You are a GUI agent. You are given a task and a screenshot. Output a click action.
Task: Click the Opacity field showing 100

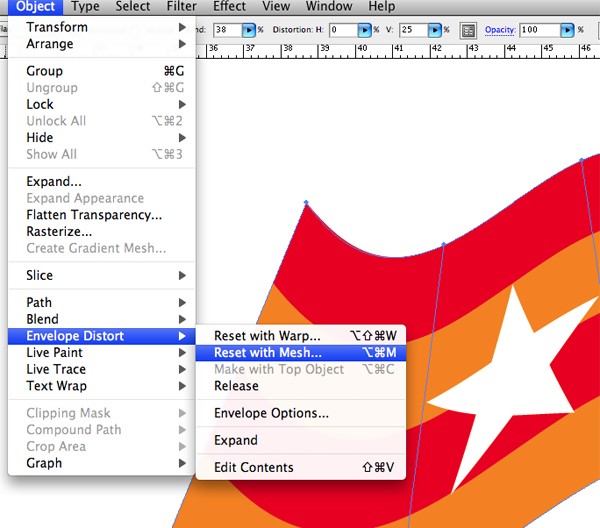540,30
